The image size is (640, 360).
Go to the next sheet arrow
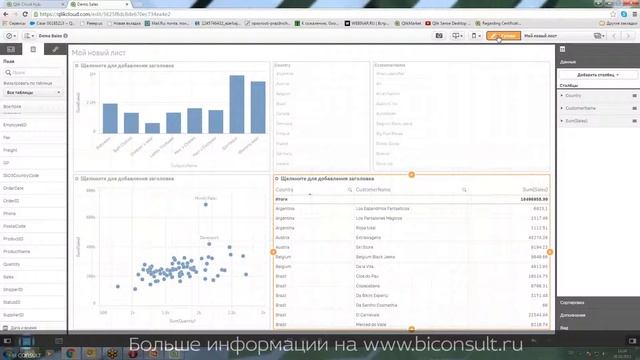tap(628, 36)
